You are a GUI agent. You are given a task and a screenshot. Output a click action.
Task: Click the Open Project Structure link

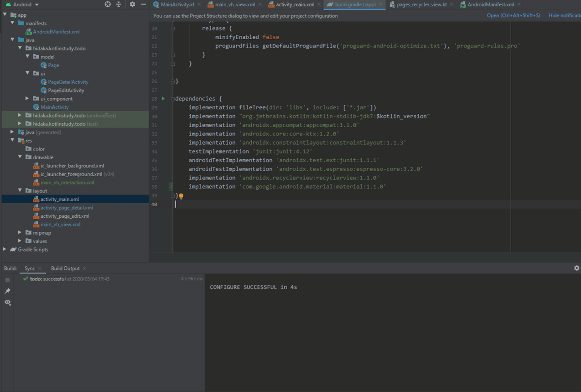pyautogui.click(x=513, y=15)
